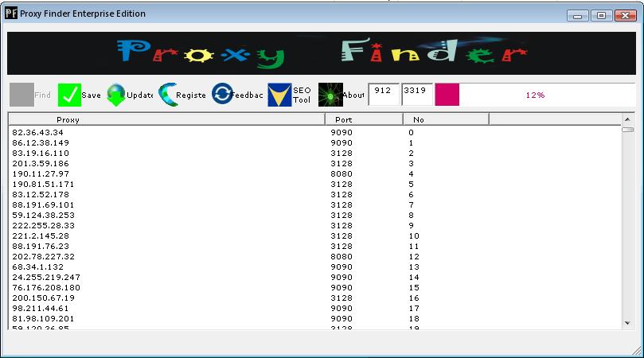Select proxy 59.124.38.253
644x358 pixels.
click(x=44, y=215)
